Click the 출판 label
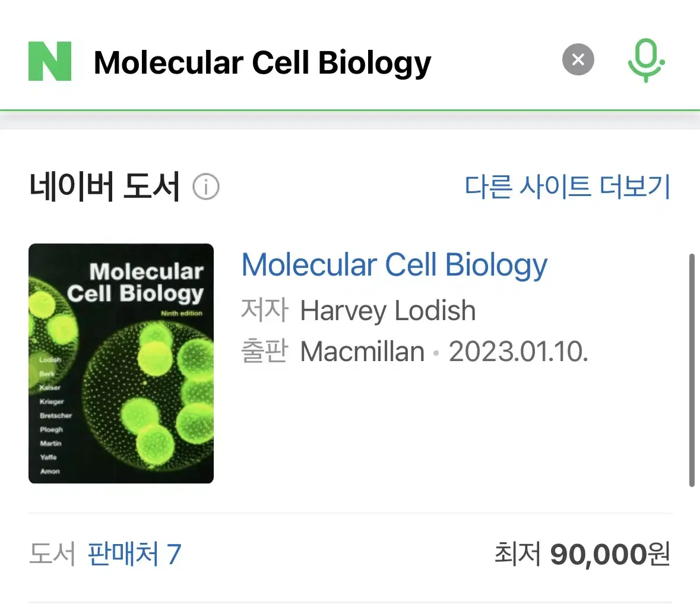This screenshot has height=607, width=700. click(265, 351)
